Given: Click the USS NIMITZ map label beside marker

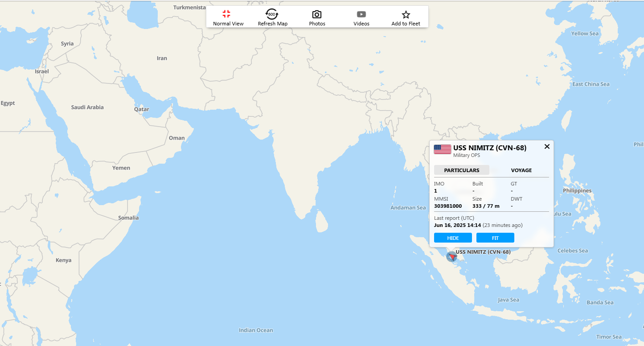Looking at the screenshot, I should tap(483, 252).
